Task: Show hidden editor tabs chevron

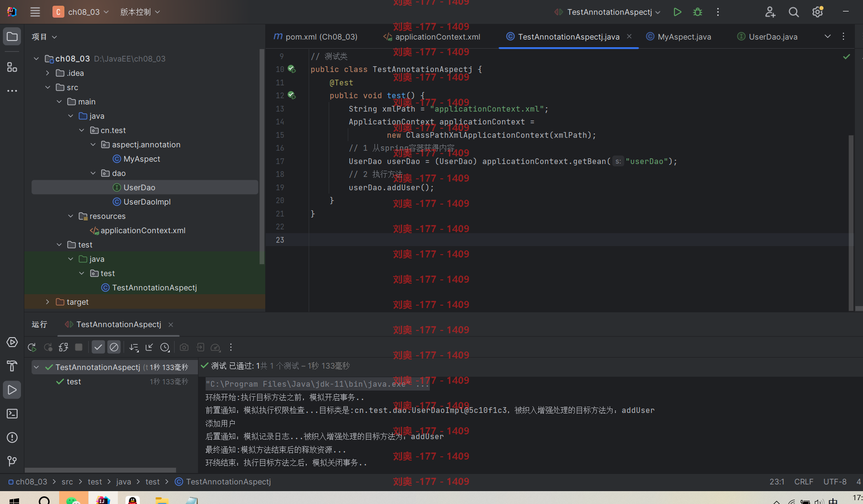Action: pyautogui.click(x=828, y=37)
